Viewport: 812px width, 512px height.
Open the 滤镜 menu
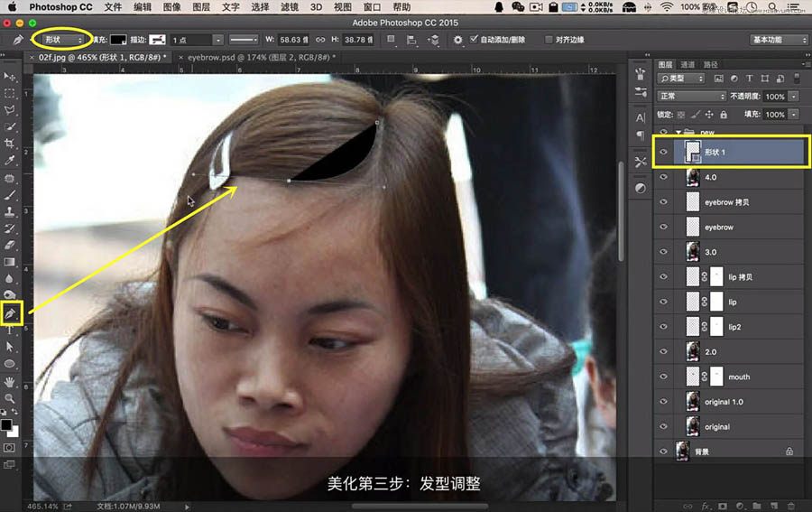(290, 6)
